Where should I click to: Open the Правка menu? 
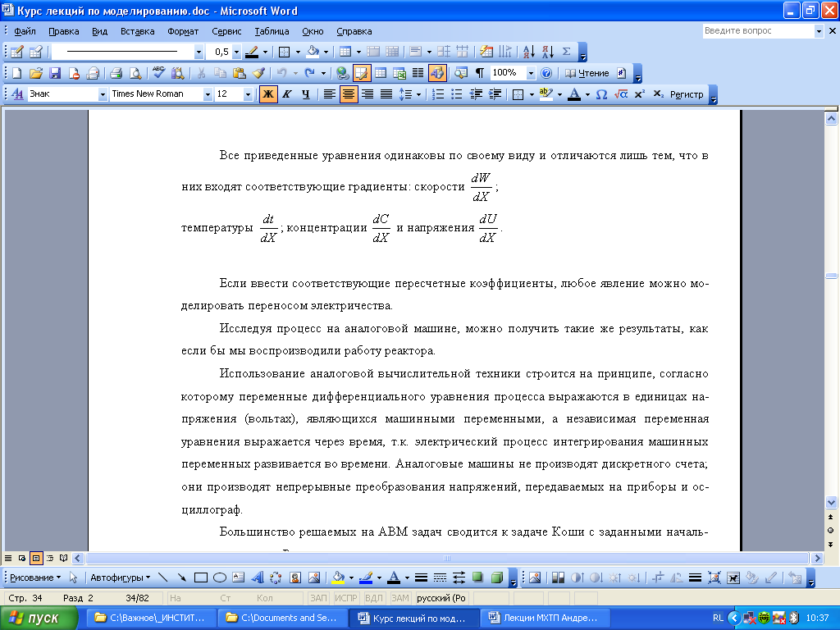(64, 31)
